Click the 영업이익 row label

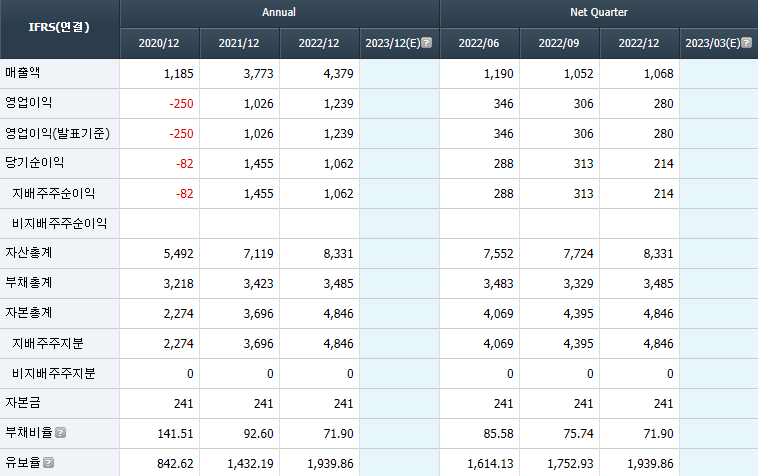(x=29, y=102)
